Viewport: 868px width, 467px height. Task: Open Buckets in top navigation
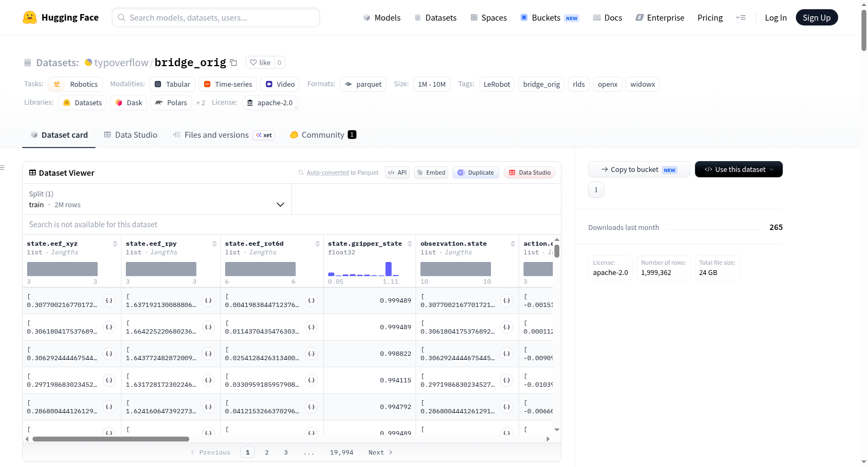click(x=550, y=18)
